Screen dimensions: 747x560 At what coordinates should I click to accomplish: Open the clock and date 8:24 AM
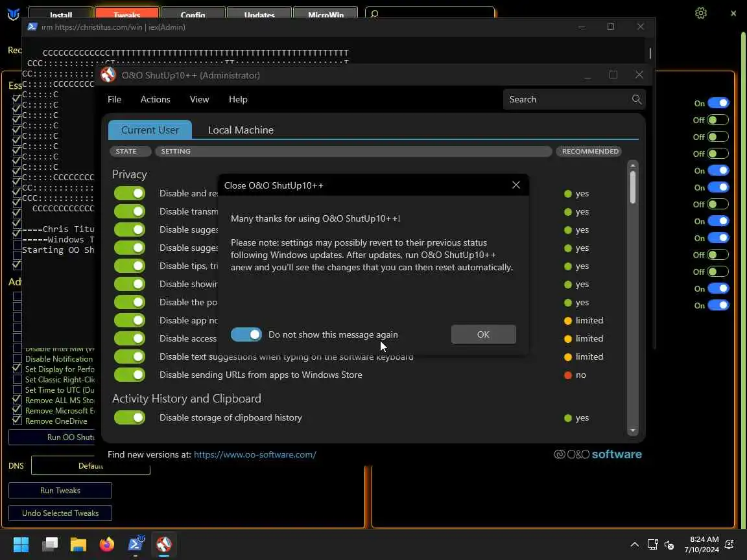702,544
